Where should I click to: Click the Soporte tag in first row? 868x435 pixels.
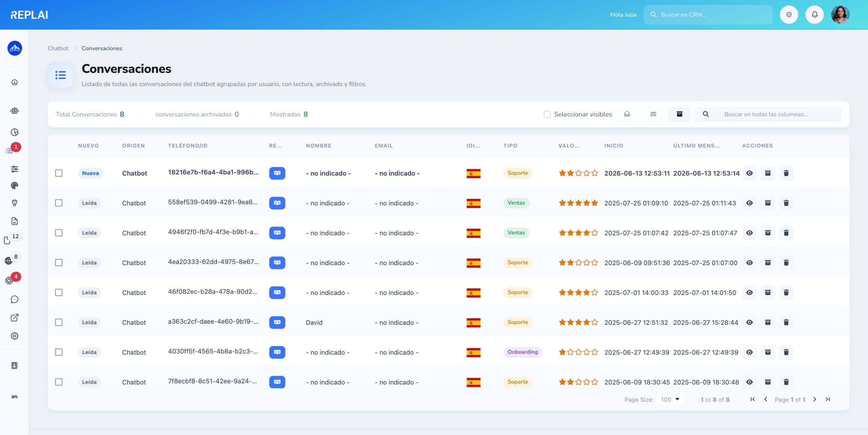pyautogui.click(x=517, y=173)
